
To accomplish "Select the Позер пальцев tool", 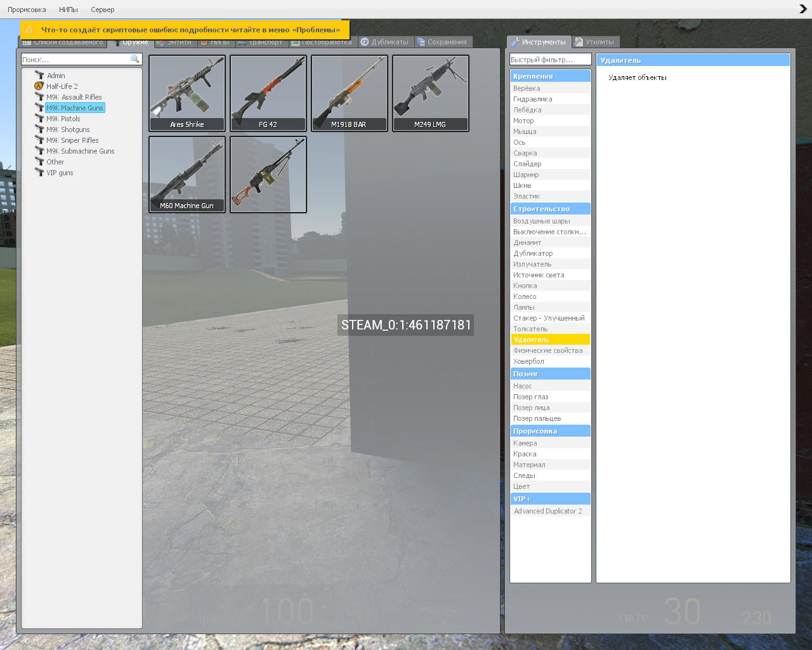I will point(551,418).
